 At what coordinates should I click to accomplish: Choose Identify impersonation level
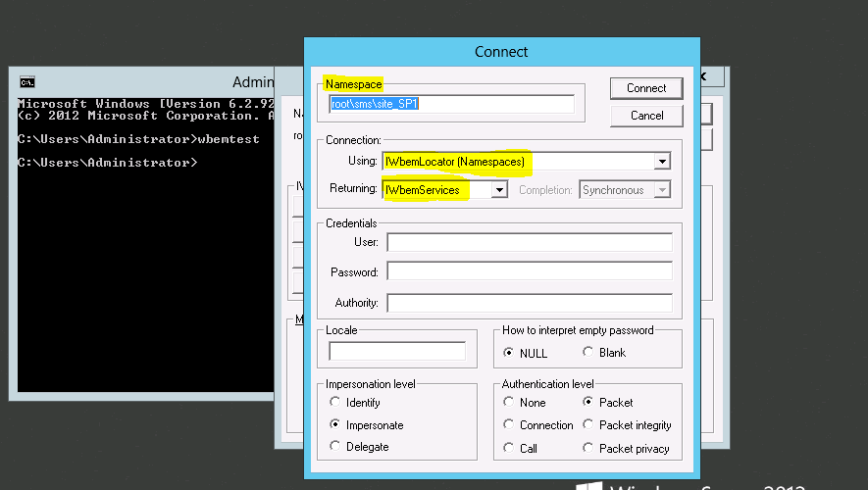point(335,403)
